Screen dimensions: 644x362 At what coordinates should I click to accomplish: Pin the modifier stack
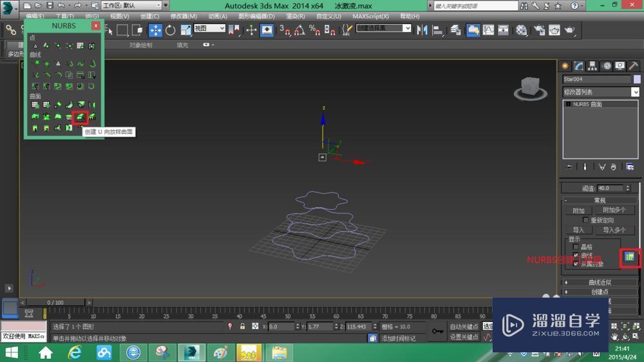pos(569,167)
